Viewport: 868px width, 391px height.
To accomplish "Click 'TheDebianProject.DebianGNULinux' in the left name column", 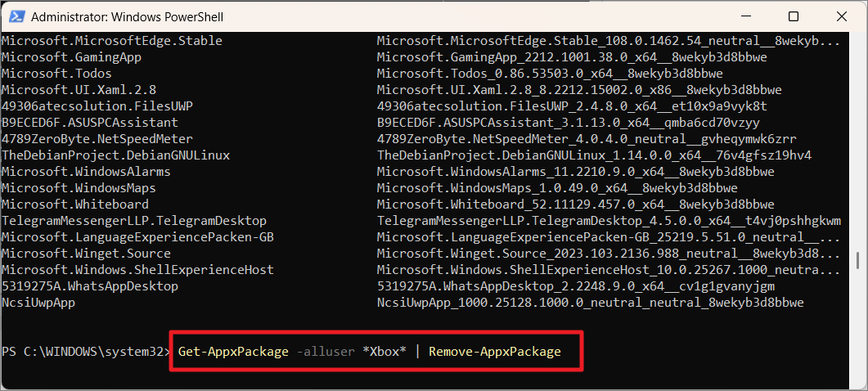I will (115, 155).
